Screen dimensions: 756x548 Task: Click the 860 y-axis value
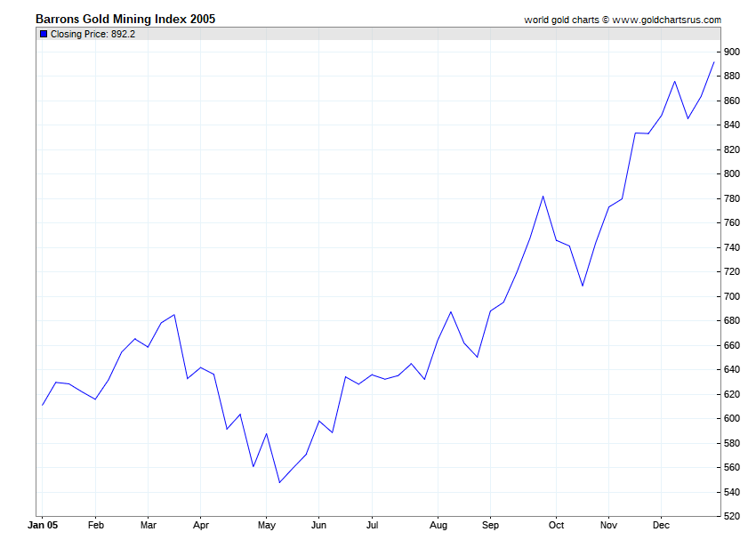(731, 101)
